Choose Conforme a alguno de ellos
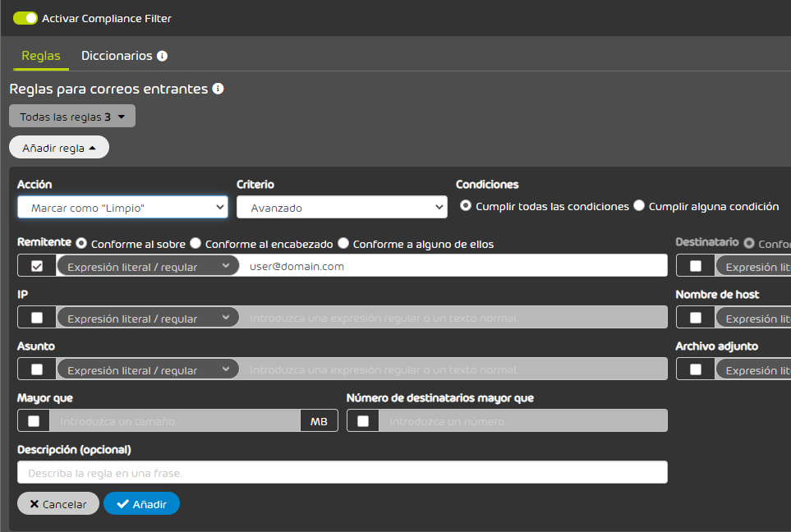This screenshot has height=532, width=791. tap(343, 244)
